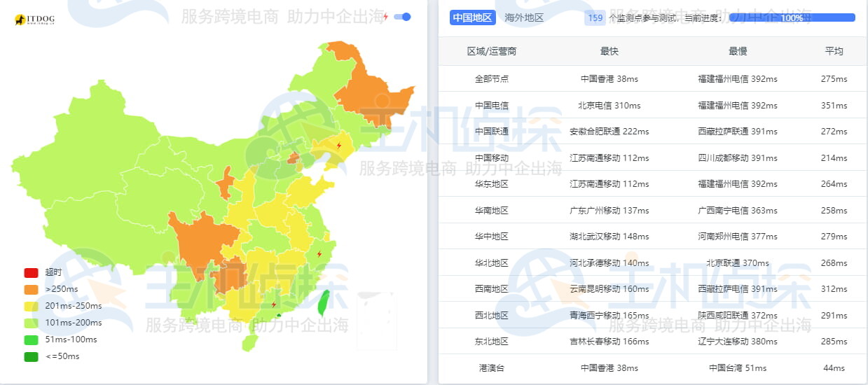Viewport: 868px width, 385px height.
Task: Click Hainan island on the map
Action: pos(250,343)
